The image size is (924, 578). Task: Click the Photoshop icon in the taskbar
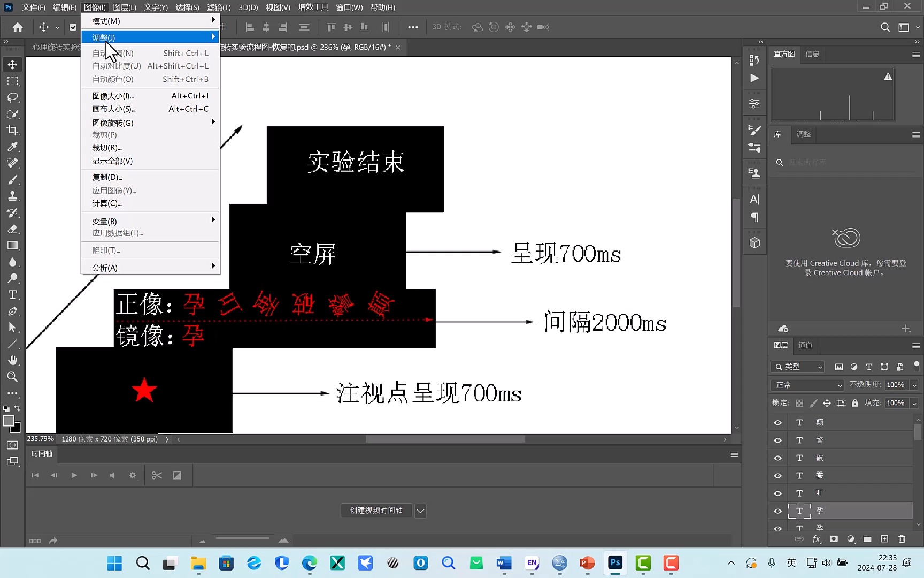pyautogui.click(x=614, y=563)
